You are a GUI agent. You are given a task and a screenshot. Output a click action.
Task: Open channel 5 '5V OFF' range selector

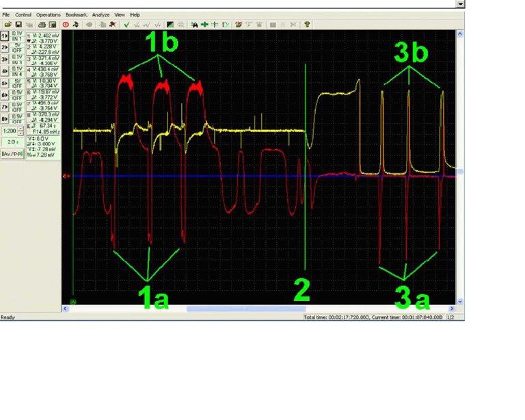pyautogui.click(x=17, y=83)
